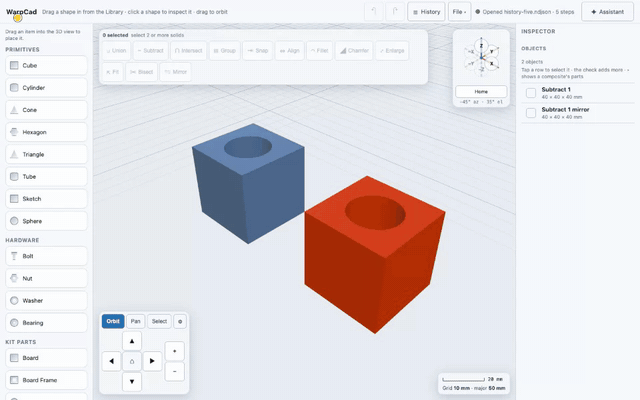This screenshot has height=400, width=640.
Task: Pick the Tube primitive
Action: (x=46, y=176)
